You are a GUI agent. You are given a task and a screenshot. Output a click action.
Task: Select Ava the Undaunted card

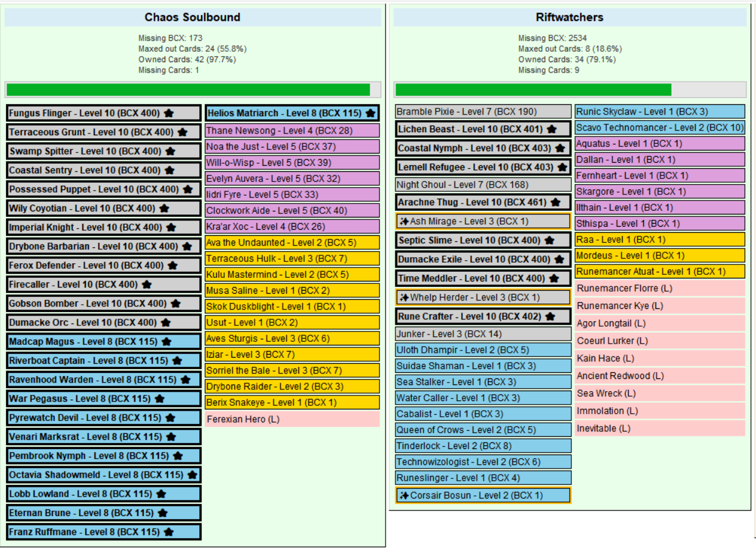click(292, 243)
